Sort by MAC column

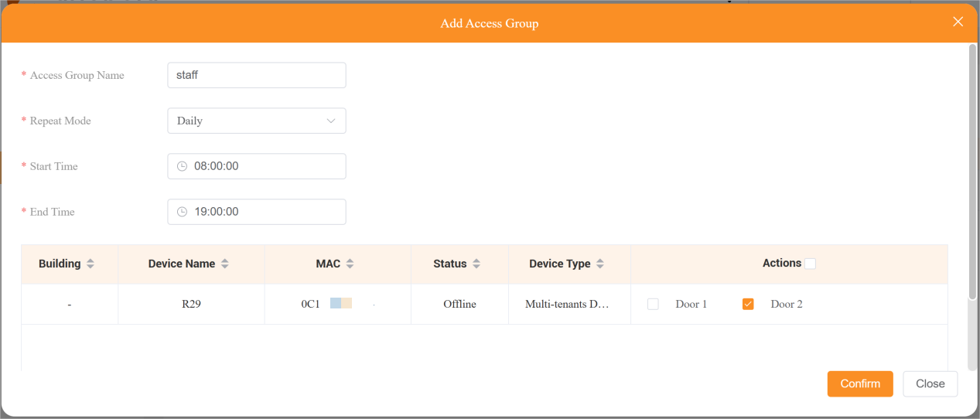point(350,264)
